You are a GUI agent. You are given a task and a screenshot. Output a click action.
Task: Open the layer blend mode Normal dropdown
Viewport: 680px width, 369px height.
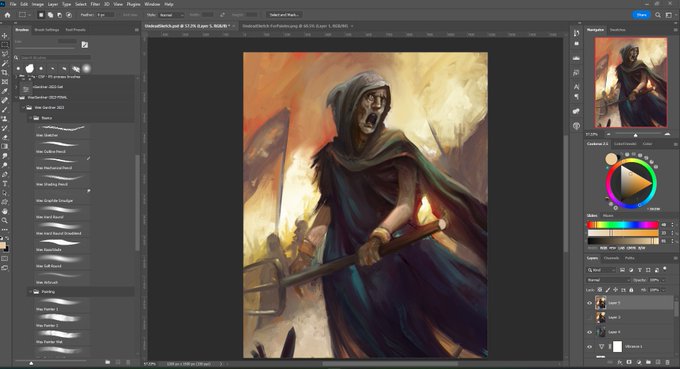[608, 280]
